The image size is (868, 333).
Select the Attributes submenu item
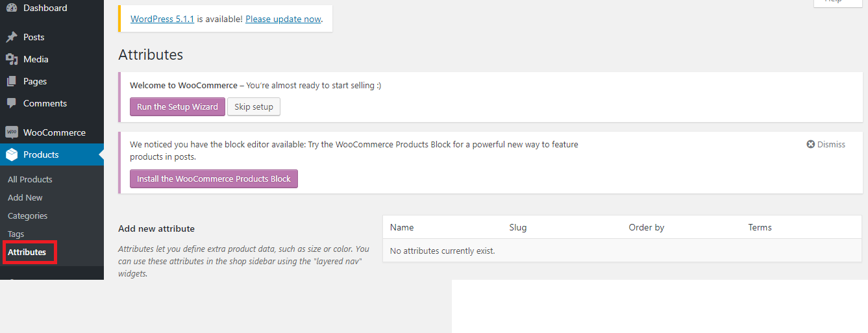(x=27, y=252)
